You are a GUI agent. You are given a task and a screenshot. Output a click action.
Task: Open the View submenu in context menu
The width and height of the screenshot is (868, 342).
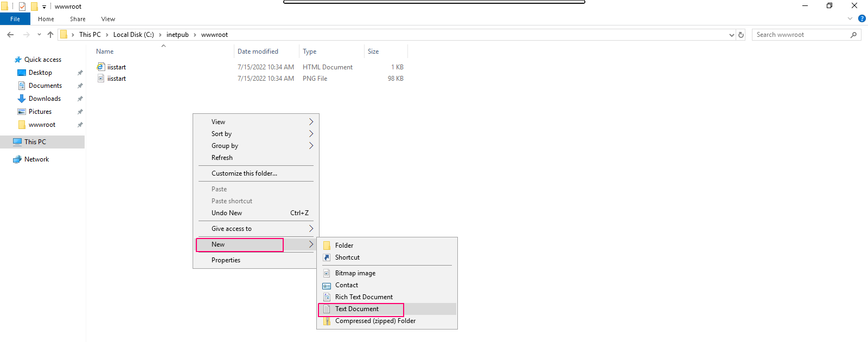click(256, 122)
